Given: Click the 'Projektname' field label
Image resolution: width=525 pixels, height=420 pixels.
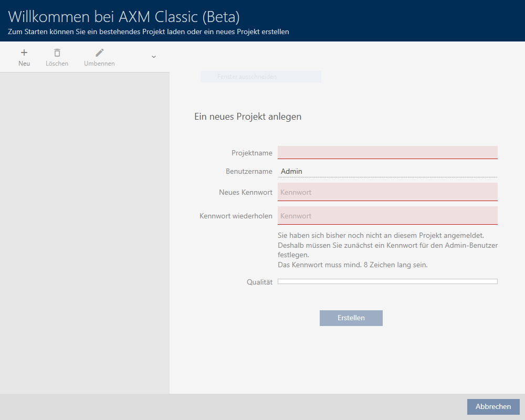Looking at the screenshot, I should pos(251,153).
